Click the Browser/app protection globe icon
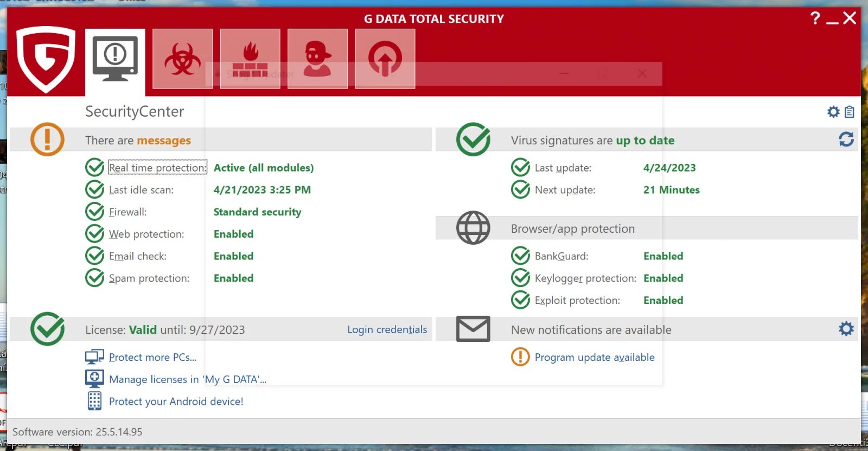Image resolution: width=868 pixels, height=451 pixels. (473, 228)
